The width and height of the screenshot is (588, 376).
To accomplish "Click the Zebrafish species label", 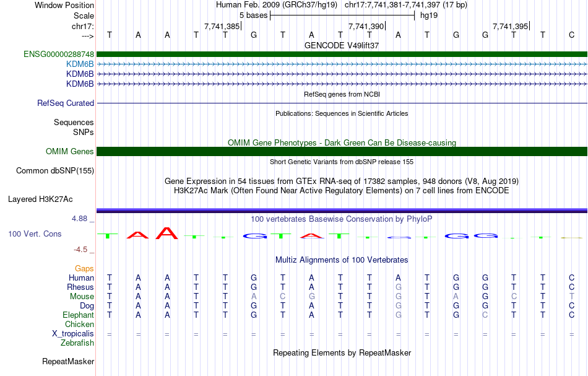I will (77, 343).
